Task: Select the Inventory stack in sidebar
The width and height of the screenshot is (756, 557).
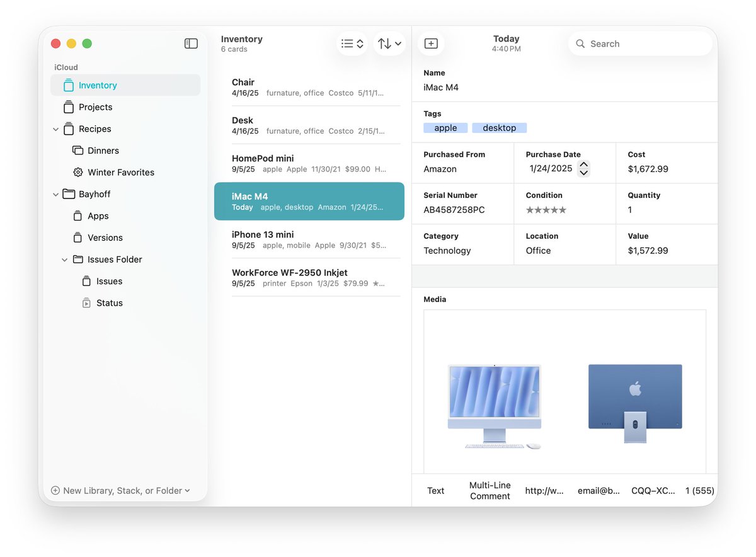Action: point(125,85)
